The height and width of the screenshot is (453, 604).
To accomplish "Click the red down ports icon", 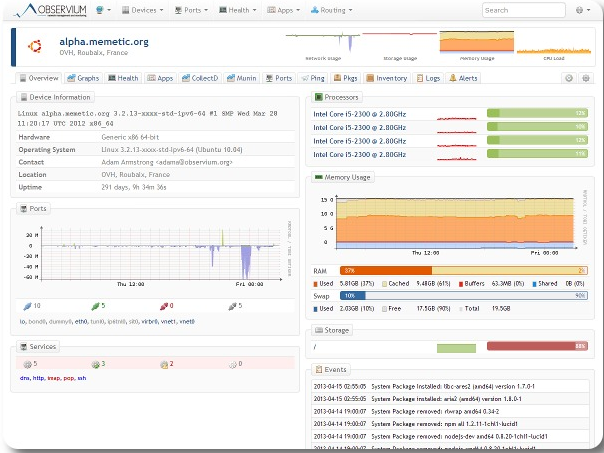I will [163, 305].
